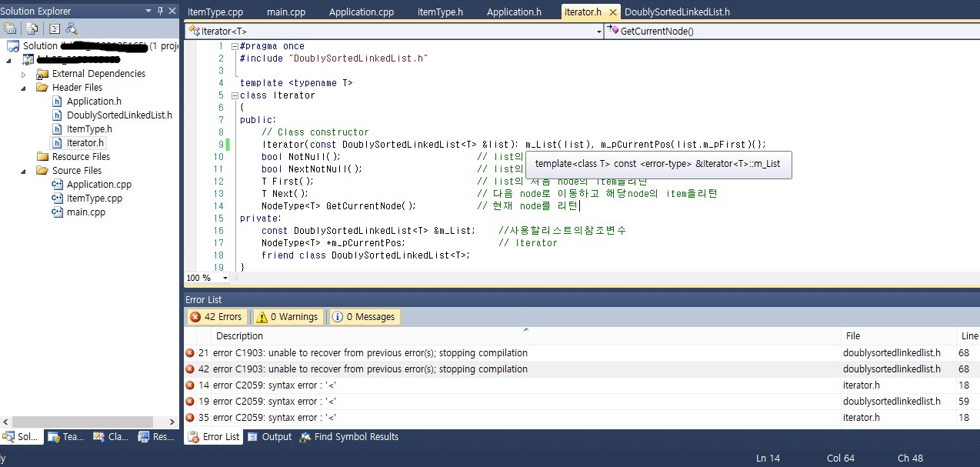Click the Properties icon in Solution Explorer toolbar
The height and width of the screenshot is (467, 980).
(10, 28)
